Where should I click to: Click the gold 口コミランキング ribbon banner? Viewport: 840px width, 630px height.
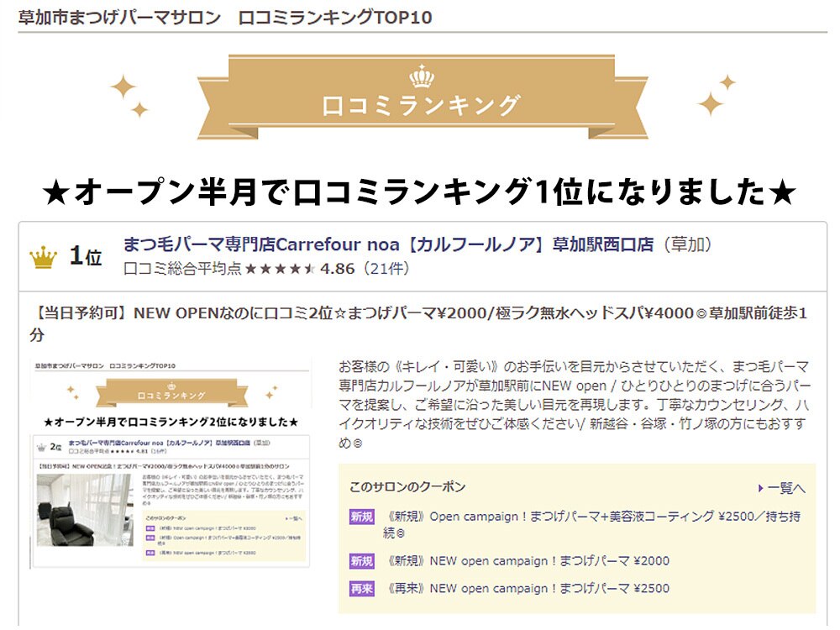click(x=423, y=97)
